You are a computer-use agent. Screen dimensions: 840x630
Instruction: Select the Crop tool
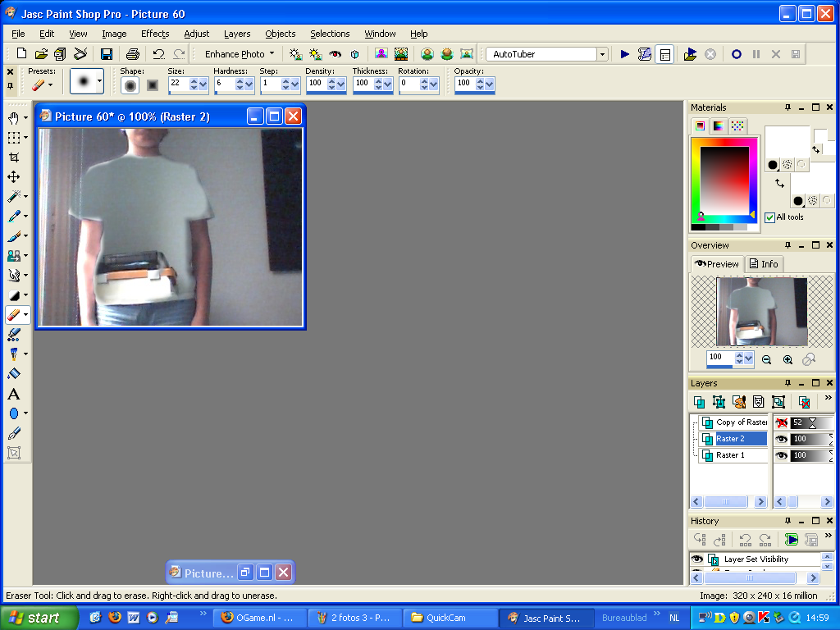[x=15, y=157]
